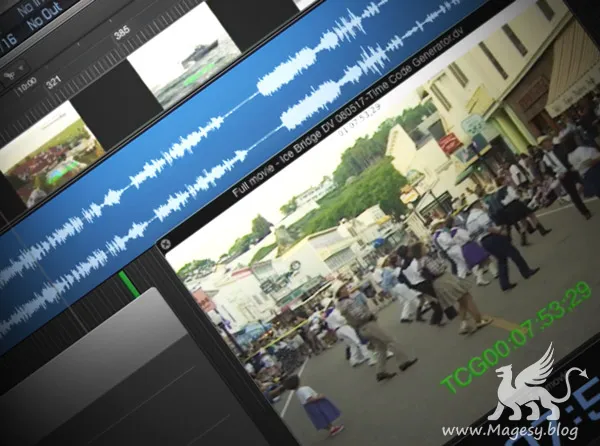Select the aerial town clip thumbnail
This screenshot has width=600, height=446.
pos(49,156)
